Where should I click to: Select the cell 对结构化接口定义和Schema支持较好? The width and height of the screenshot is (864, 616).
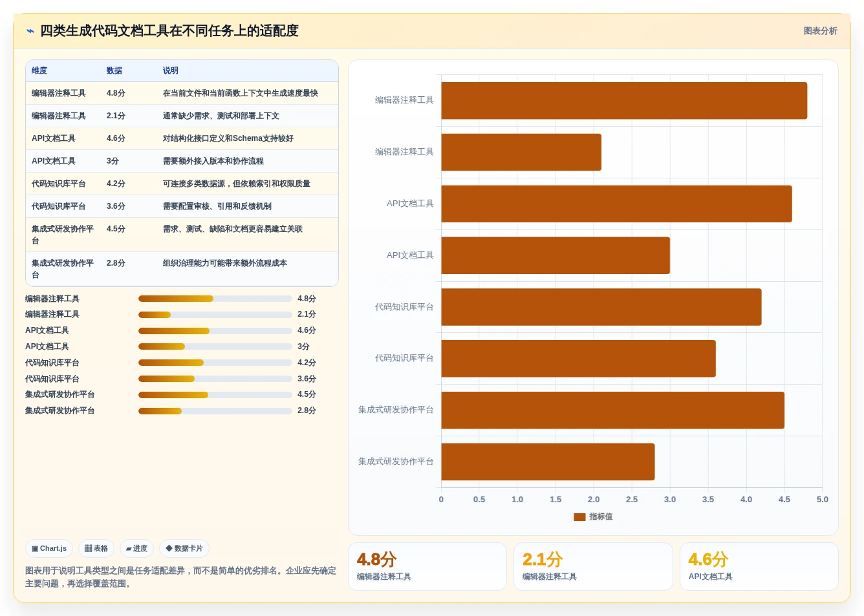[228, 138]
